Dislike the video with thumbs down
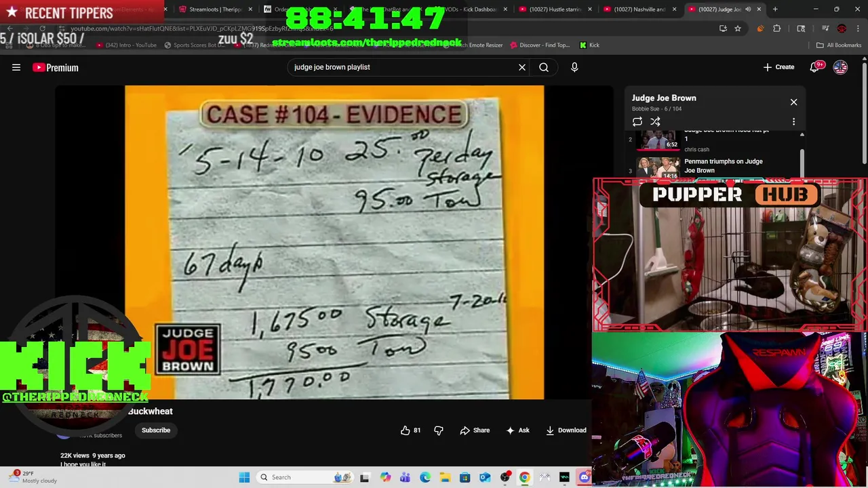The width and height of the screenshot is (868, 488). pyautogui.click(x=439, y=430)
